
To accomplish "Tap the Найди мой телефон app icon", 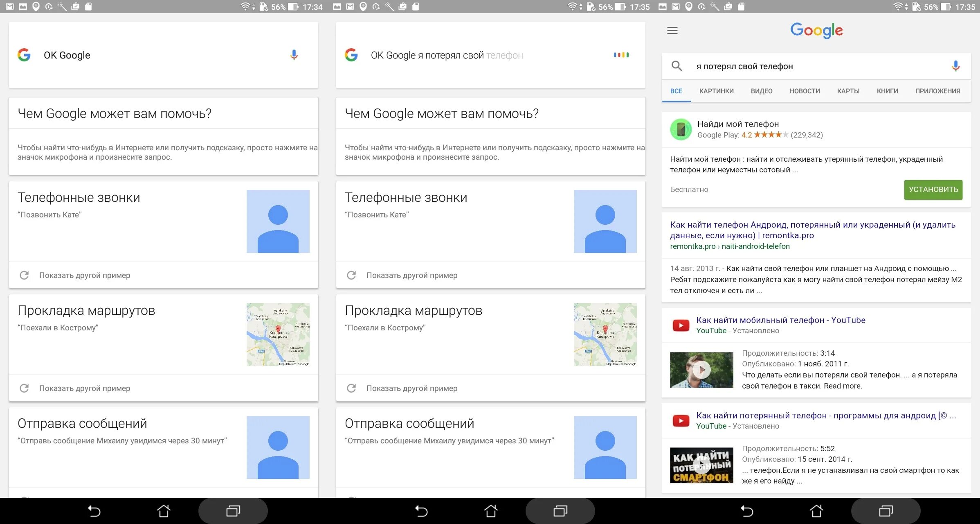I will pos(681,129).
